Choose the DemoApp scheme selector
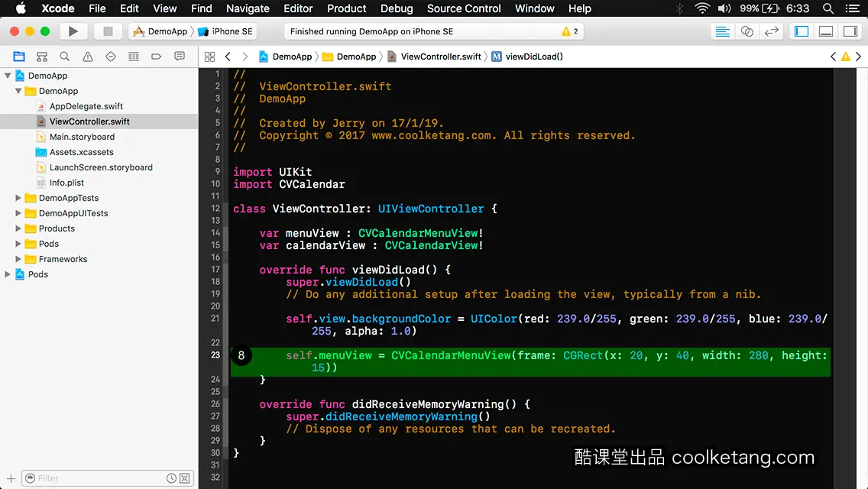Screen dimensions: 868x489 coord(160,31)
